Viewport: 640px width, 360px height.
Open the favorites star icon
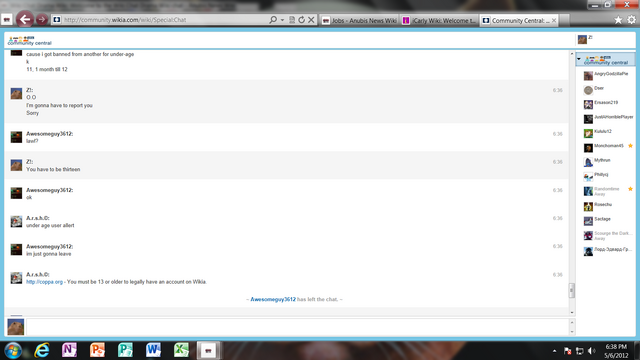618,20
